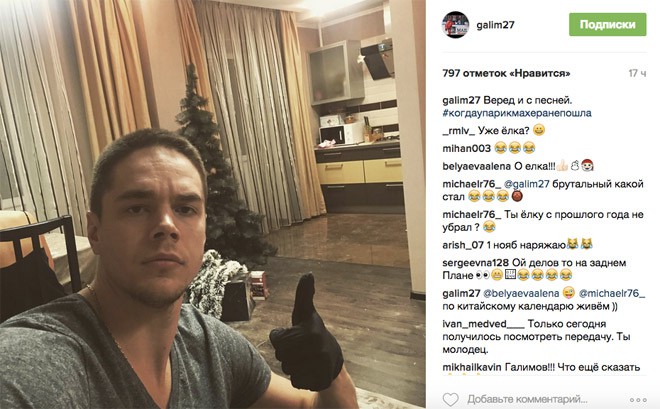Click the green Подписки button
The image size is (660, 409).
click(607, 24)
